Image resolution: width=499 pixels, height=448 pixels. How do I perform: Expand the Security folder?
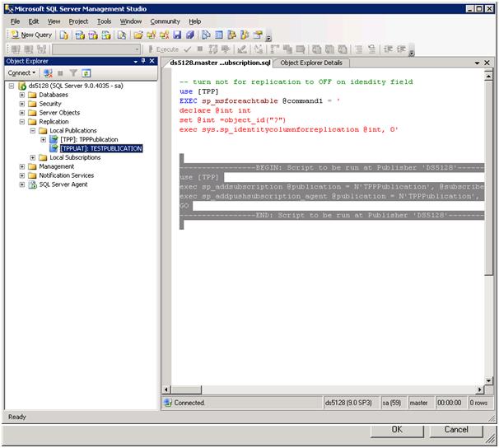tap(22, 104)
